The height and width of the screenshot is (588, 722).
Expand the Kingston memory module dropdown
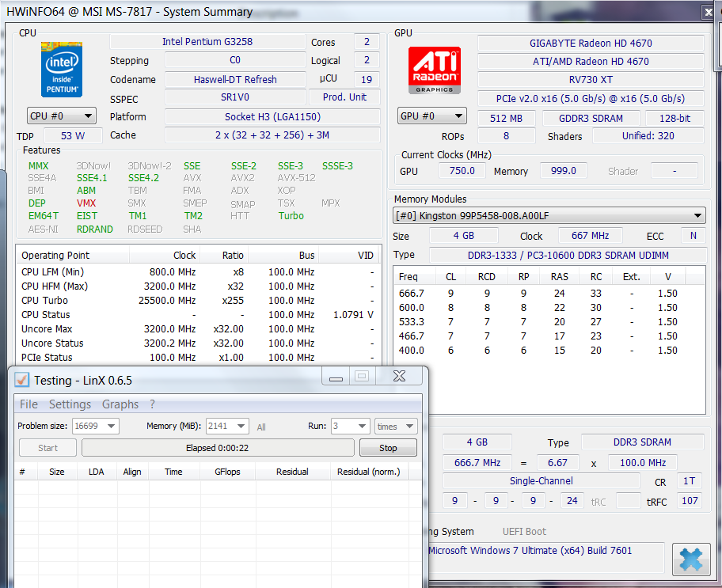pyautogui.click(x=549, y=215)
